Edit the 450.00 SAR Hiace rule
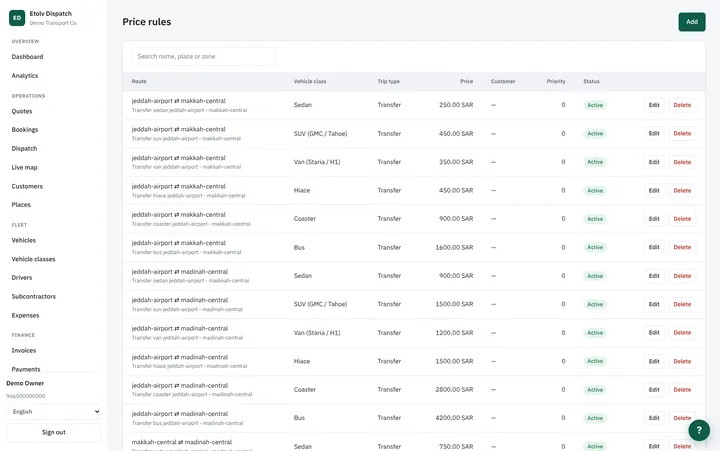The image size is (720, 451). (x=654, y=191)
